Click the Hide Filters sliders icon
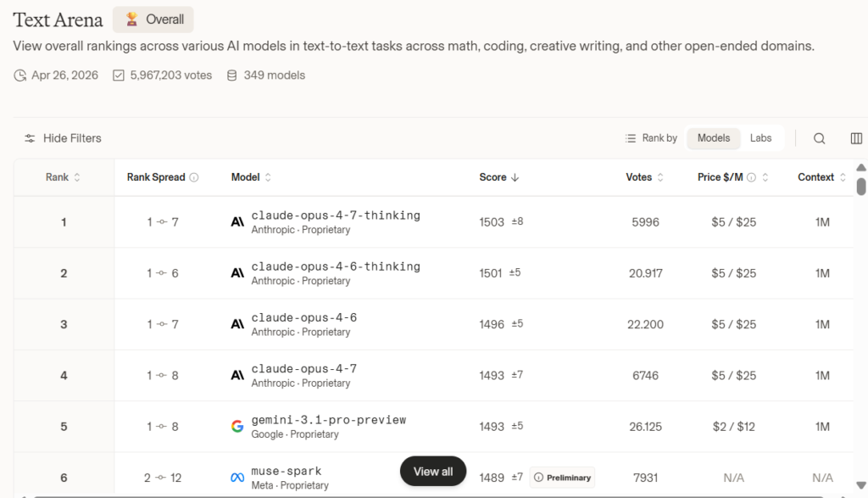 pyautogui.click(x=30, y=138)
